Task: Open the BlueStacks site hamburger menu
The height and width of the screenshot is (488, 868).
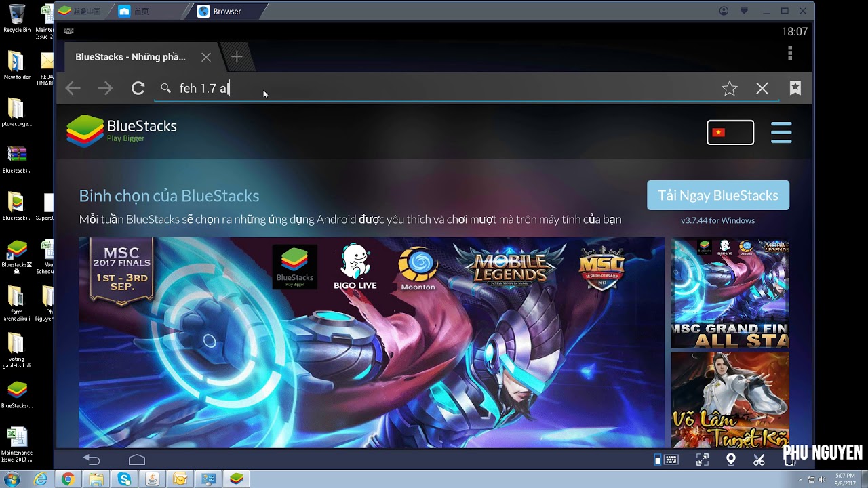Action: coord(781,132)
